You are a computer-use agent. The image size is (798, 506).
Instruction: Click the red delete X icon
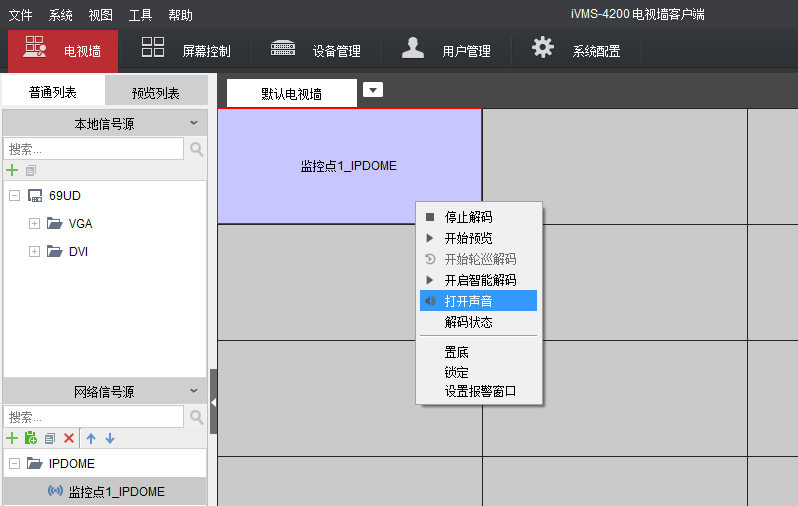(x=69, y=438)
